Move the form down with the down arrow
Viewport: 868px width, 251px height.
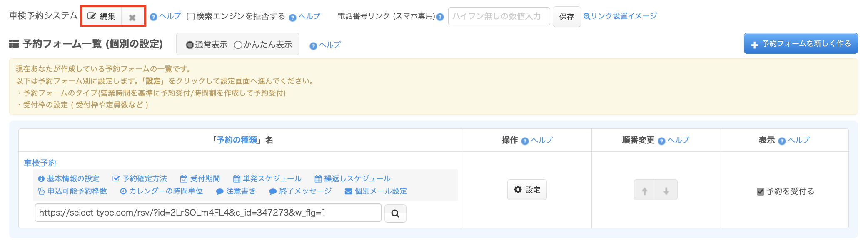[666, 191]
